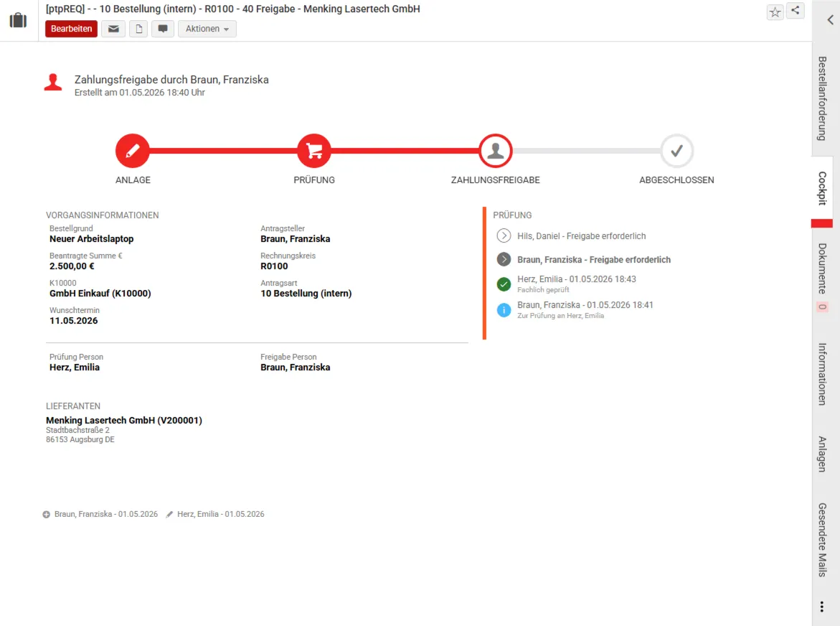Switch to the Informationen side tab

[822, 374]
